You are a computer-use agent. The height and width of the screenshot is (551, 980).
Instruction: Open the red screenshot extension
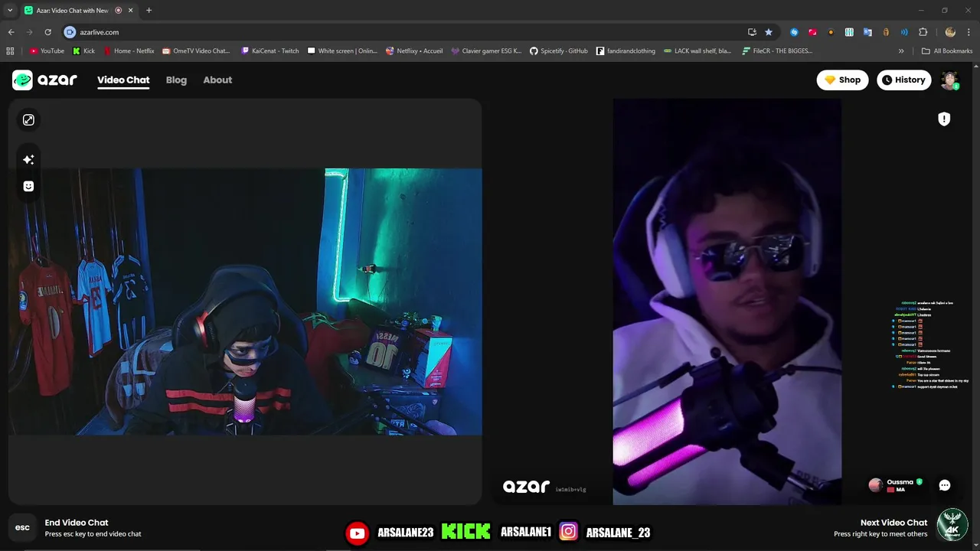(x=812, y=32)
